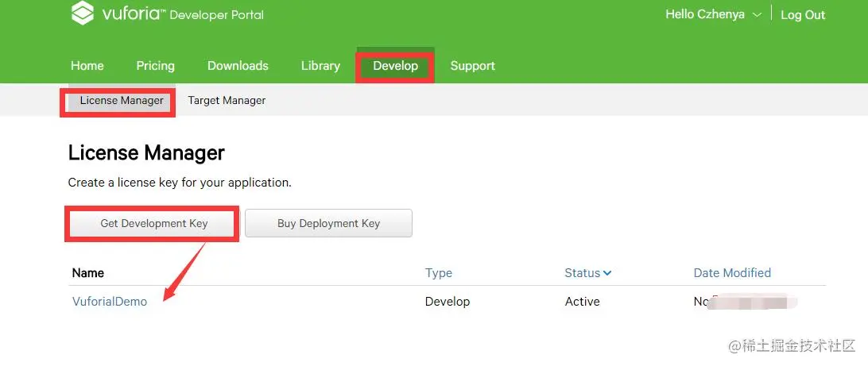Click the Vuforia logo icon
Screen dimensions: 868x366
(83, 13)
